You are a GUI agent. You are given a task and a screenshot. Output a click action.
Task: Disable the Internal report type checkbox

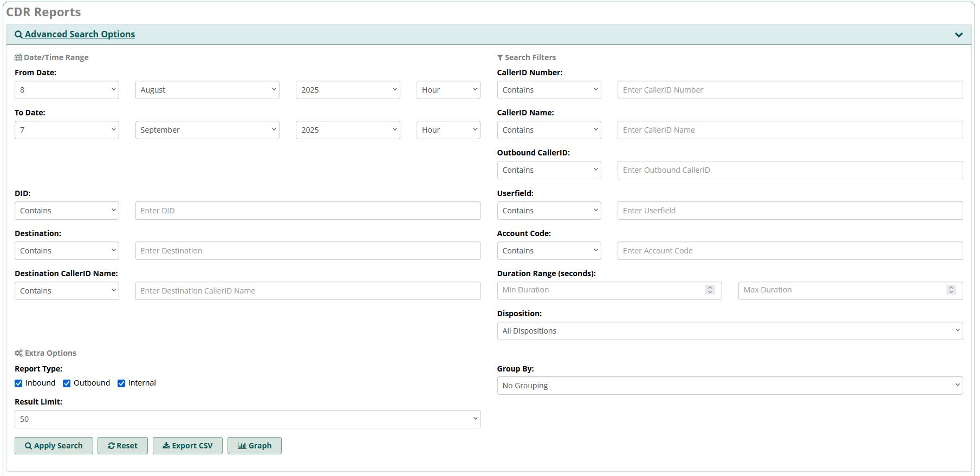click(122, 383)
